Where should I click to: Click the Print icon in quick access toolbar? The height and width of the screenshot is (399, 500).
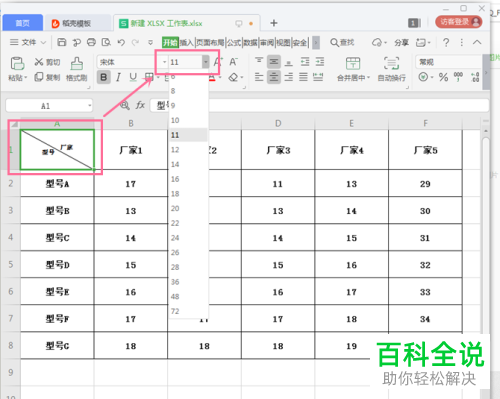[91, 42]
